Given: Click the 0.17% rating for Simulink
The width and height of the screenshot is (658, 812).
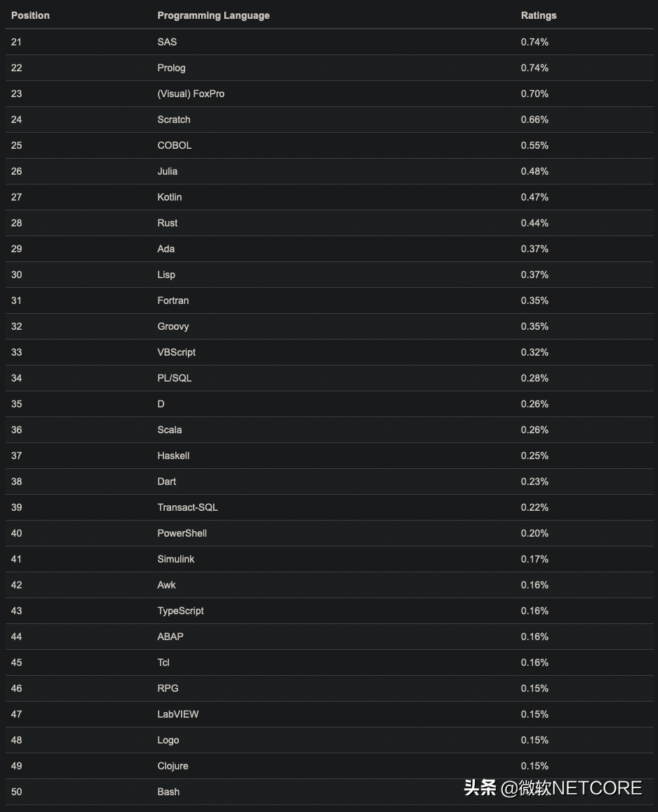Looking at the screenshot, I should (534, 559).
